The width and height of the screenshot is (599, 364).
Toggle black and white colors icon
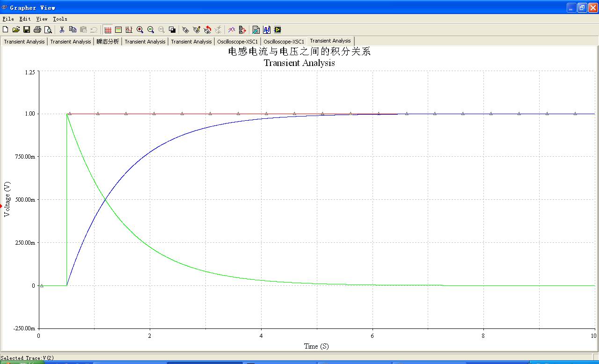coord(172,30)
